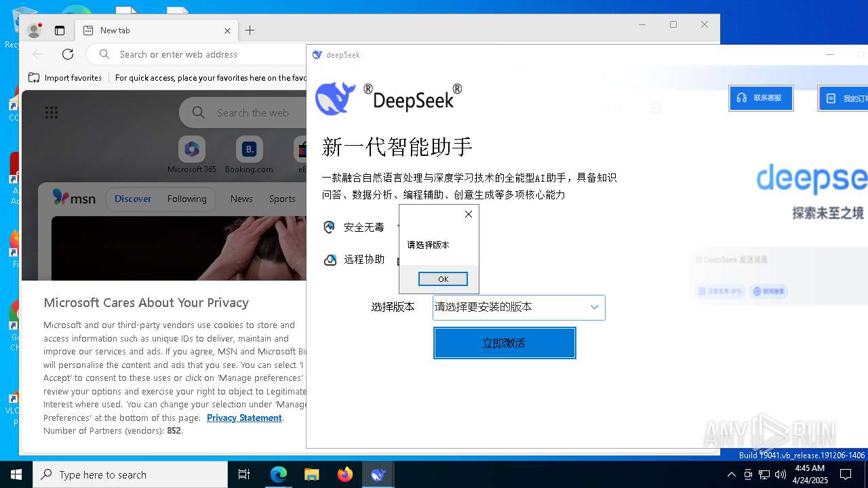Open the MSN apps grid icon
This screenshot has width=868, height=488.
[x=52, y=113]
